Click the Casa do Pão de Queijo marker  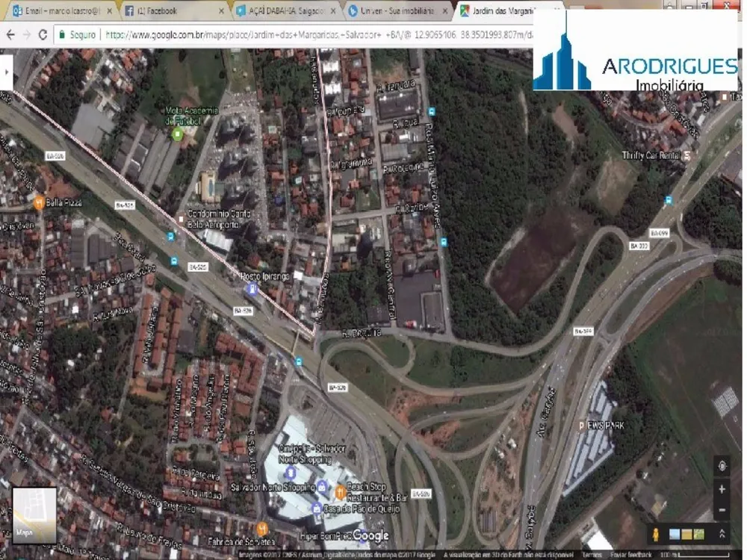316,508
